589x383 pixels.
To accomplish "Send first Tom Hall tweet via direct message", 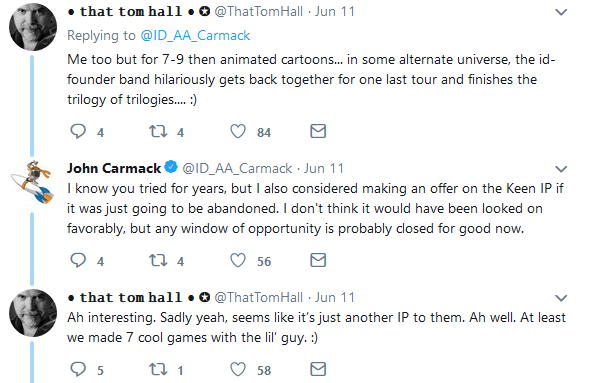I will 318,131.
